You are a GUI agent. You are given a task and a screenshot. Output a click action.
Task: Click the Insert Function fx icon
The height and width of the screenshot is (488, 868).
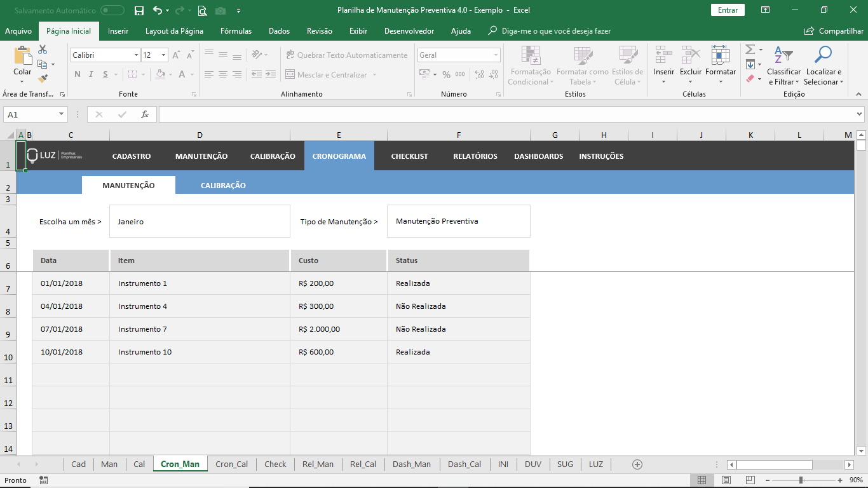pos(145,114)
